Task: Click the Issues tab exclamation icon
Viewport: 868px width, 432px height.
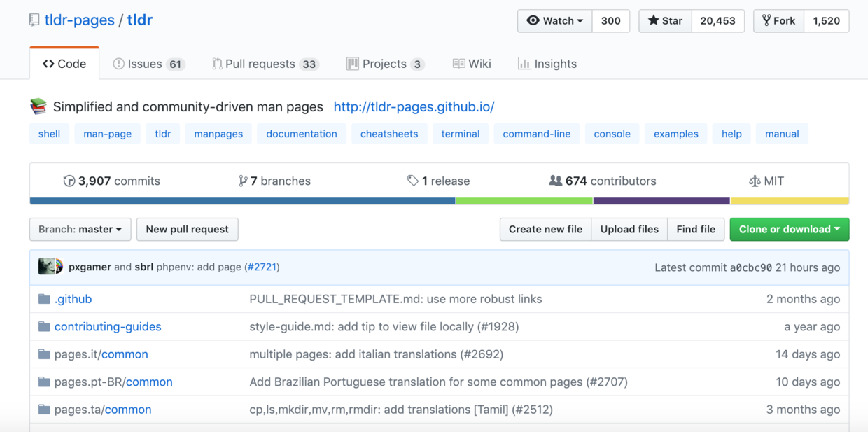Action: [x=119, y=64]
